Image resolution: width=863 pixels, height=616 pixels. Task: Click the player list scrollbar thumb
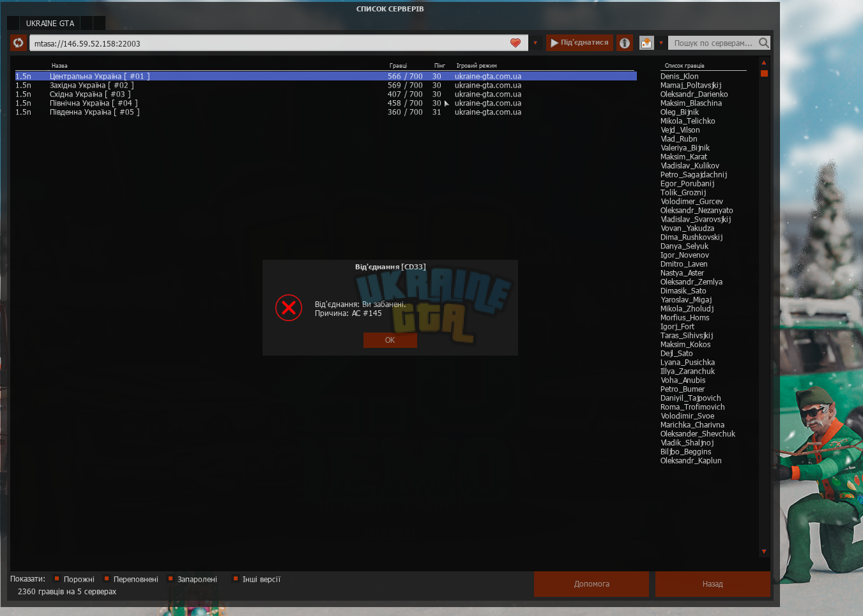tap(764, 73)
